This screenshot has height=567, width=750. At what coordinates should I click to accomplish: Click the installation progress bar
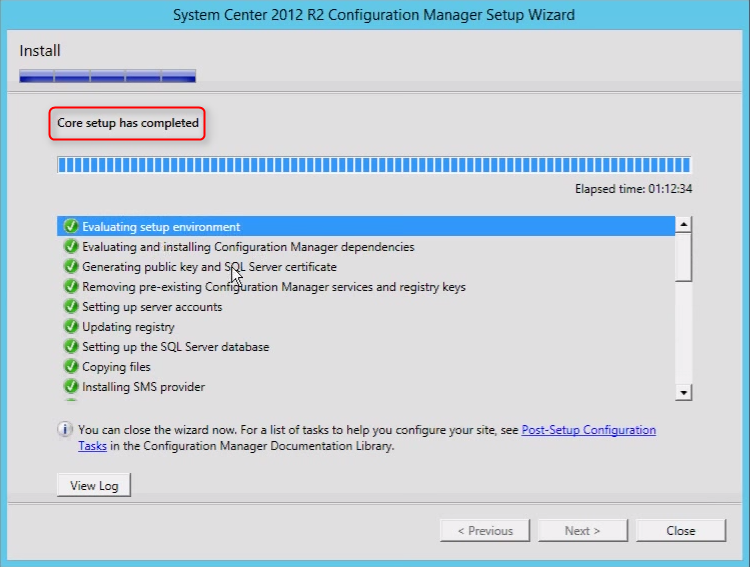tap(374, 165)
